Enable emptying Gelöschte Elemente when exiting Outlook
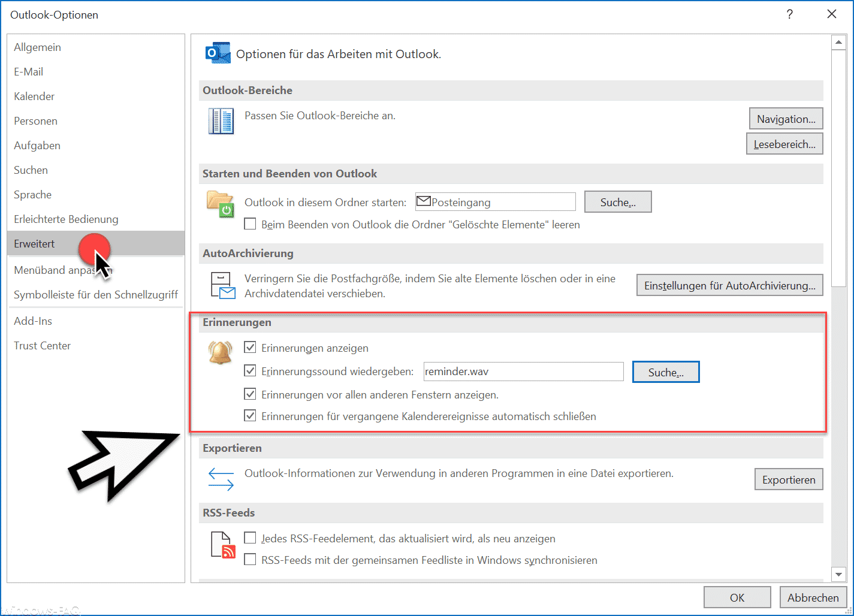Viewport: 854px width, 616px height. (250, 224)
